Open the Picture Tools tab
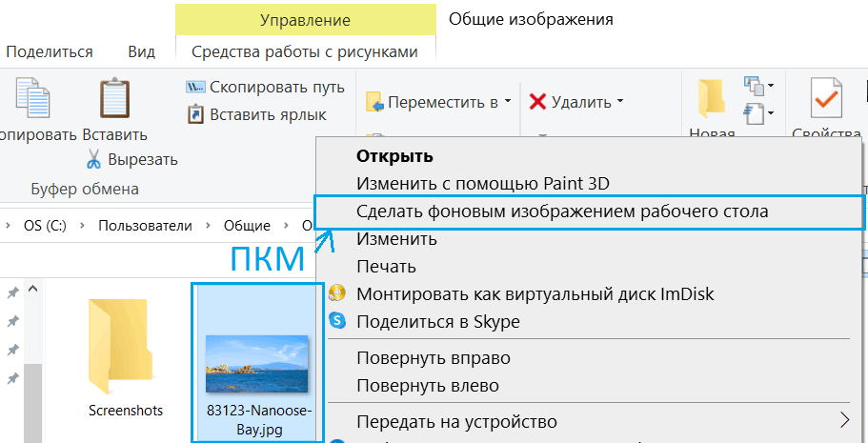The height and width of the screenshot is (443, 868). click(305, 51)
